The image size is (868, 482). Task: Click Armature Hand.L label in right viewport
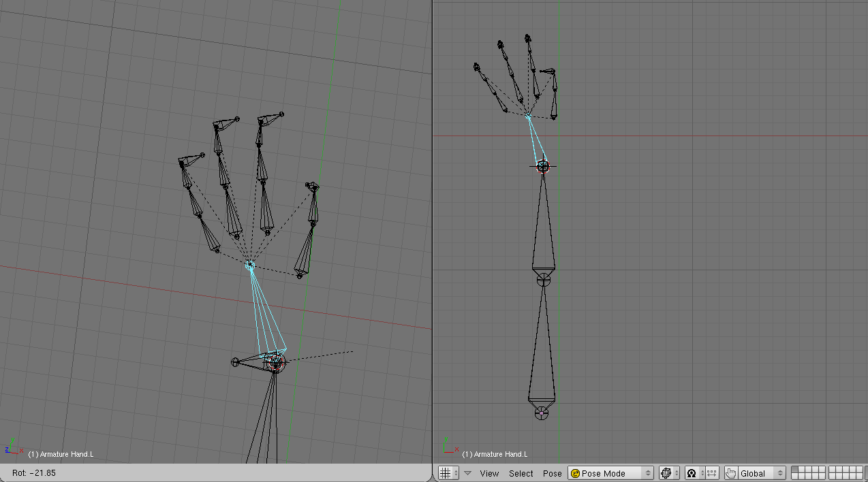(x=495, y=454)
